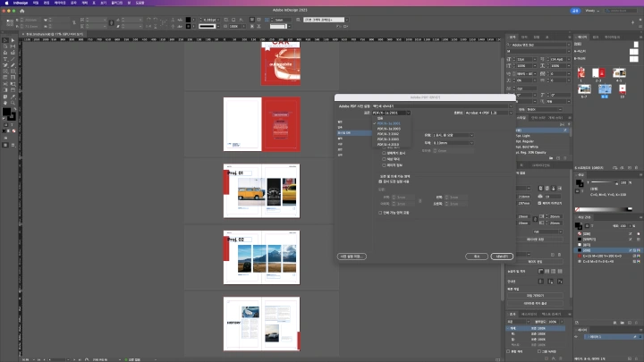Click the reference point locator in control bar
This screenshot has height=362, width=644.
click(10, 23)
